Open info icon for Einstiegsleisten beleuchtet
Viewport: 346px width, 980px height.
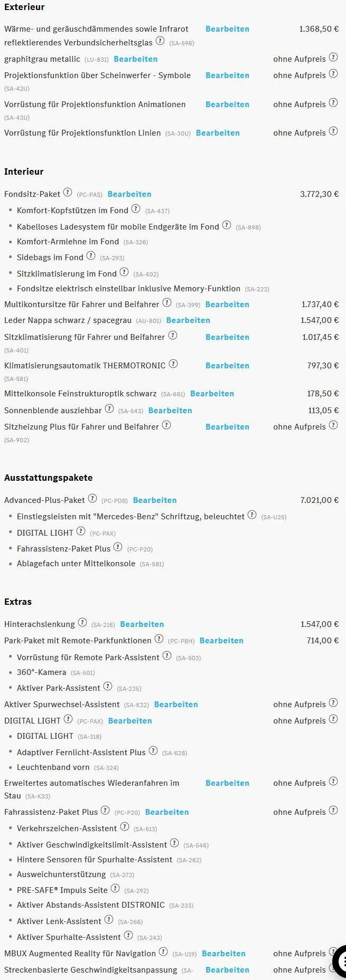tap(252, 515)
